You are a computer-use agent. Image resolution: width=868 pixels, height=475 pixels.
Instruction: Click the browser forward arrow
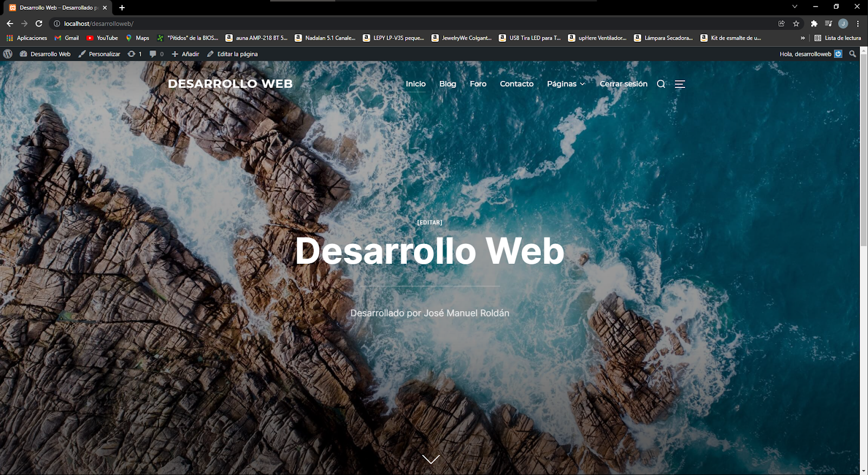(24, 23)
